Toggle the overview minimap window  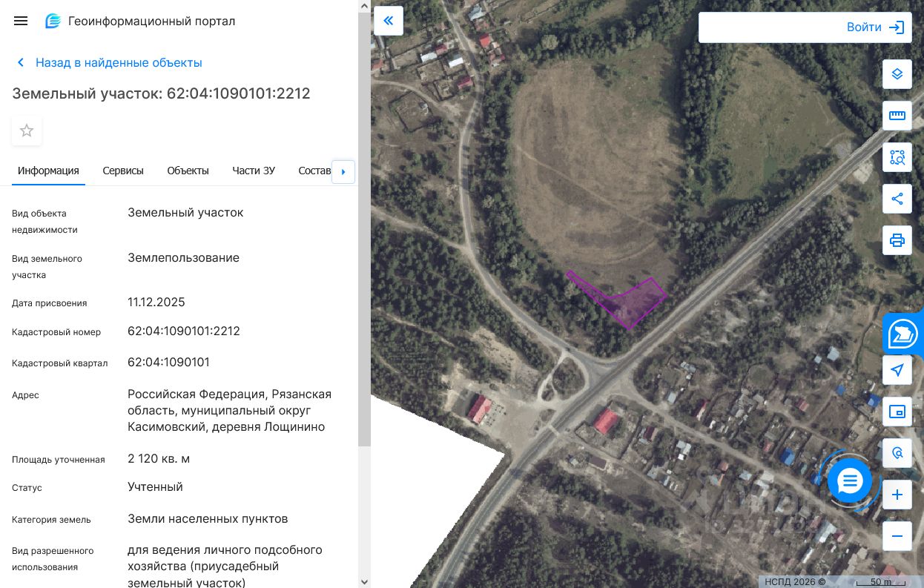[x=897, y=412]
